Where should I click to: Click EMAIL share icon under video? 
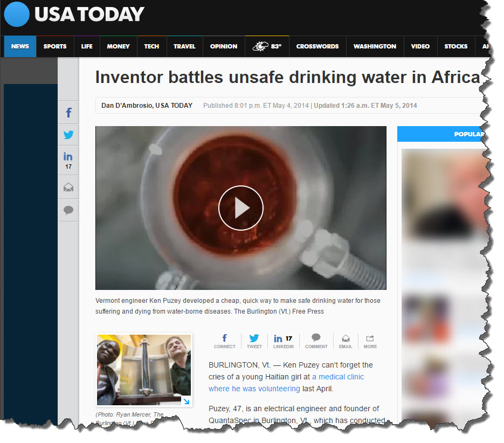346,341
